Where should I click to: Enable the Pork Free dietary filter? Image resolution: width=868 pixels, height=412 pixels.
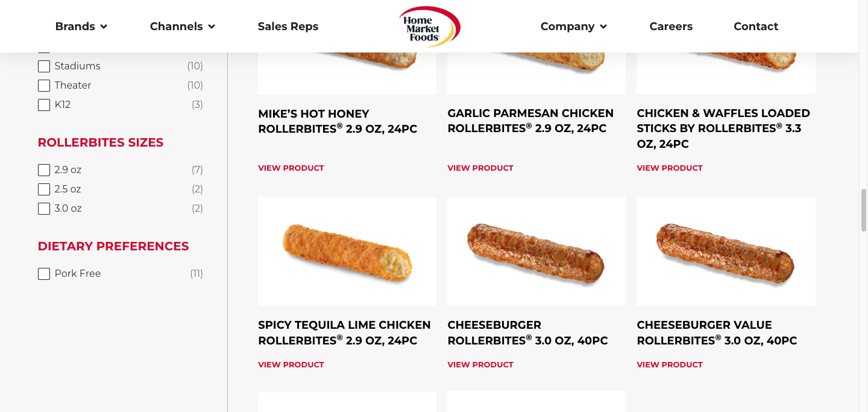pyautogui.click(x=44, y=274)
